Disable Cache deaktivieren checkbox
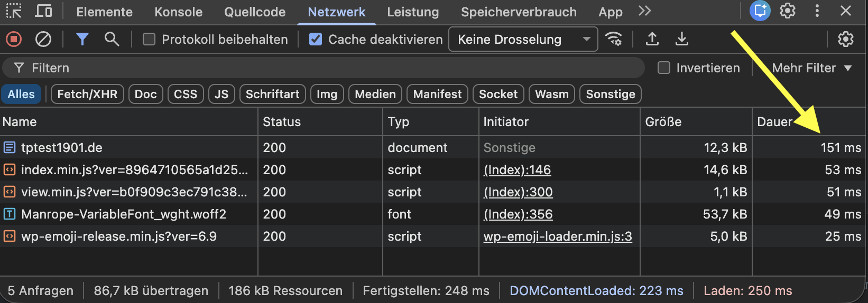The height and width of the screenshot is (303, 868). point(316,39)
